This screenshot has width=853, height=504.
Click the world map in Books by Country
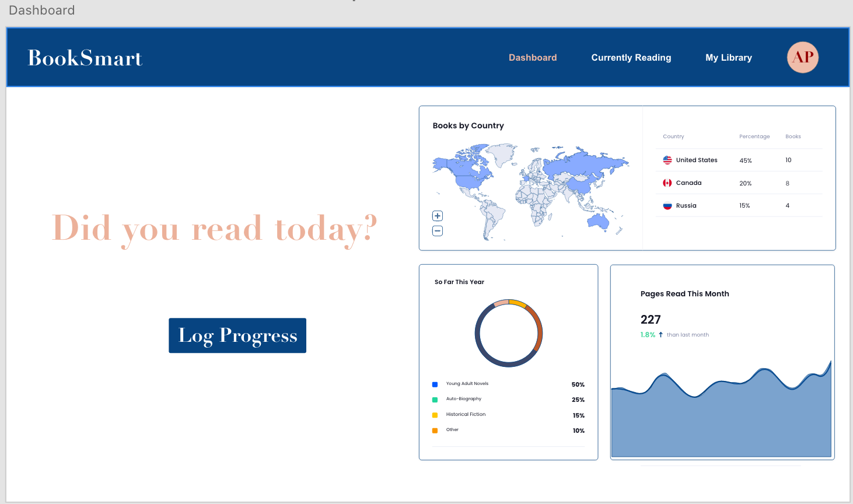click(x=530, y=190)
